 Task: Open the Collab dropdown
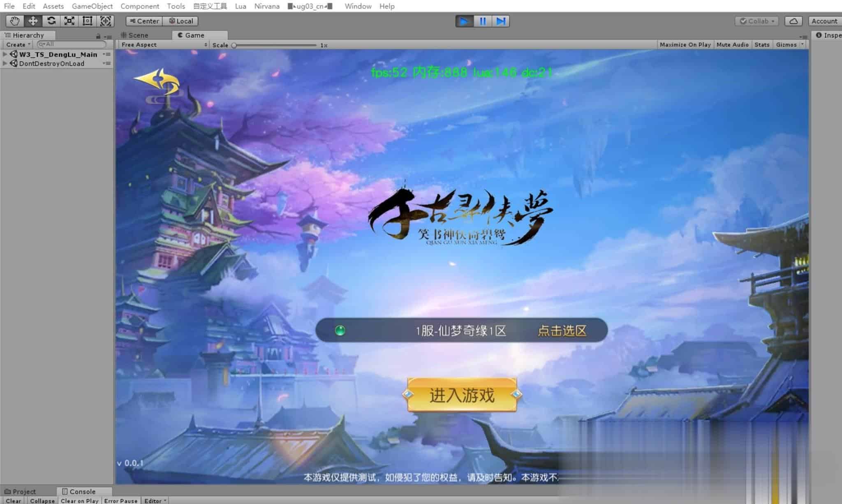(757, 21)
